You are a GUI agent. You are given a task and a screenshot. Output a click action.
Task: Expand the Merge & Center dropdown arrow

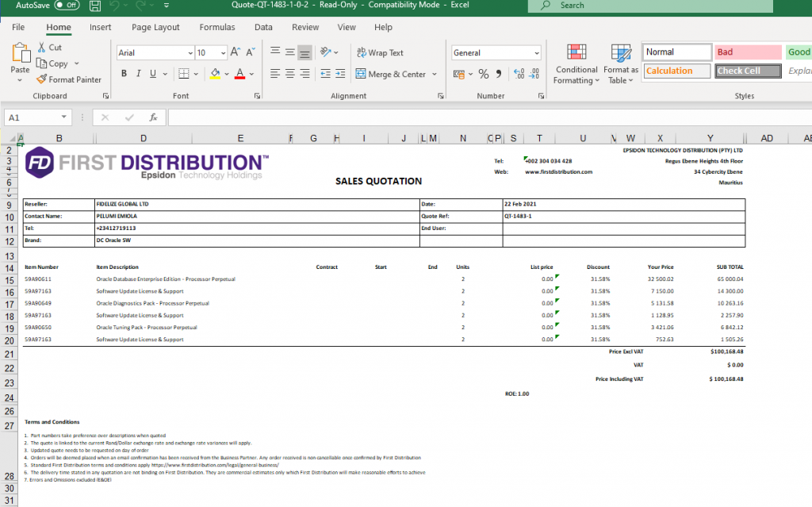[435, 75]
